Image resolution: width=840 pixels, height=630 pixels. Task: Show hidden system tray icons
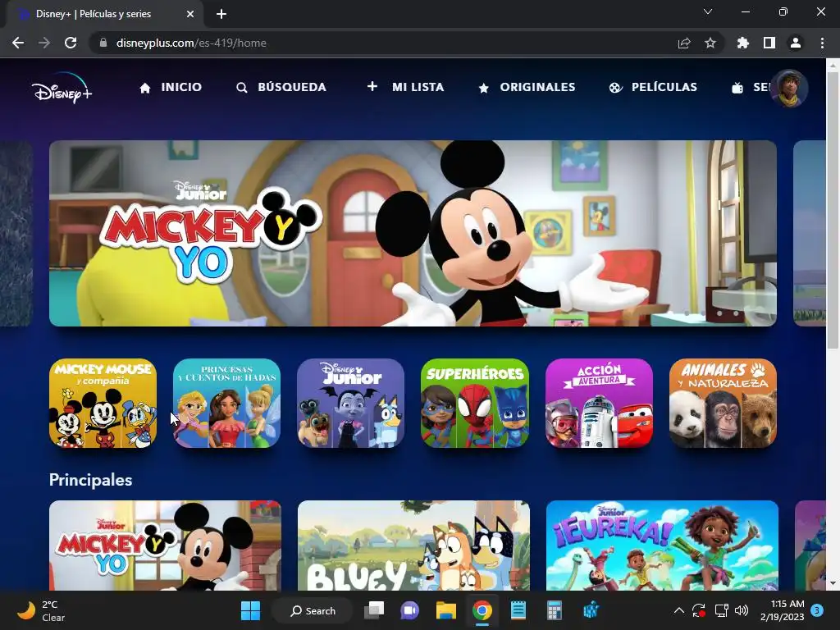pos(678,610)
